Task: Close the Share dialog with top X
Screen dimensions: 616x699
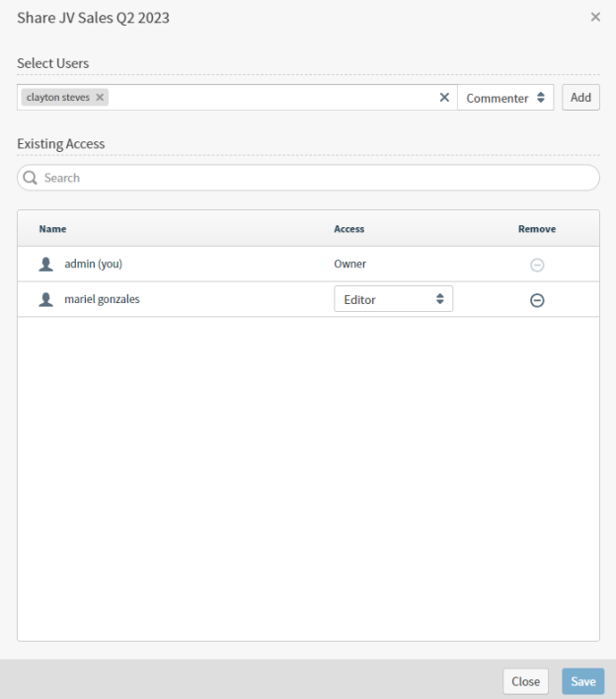Action: pos(595,17)
